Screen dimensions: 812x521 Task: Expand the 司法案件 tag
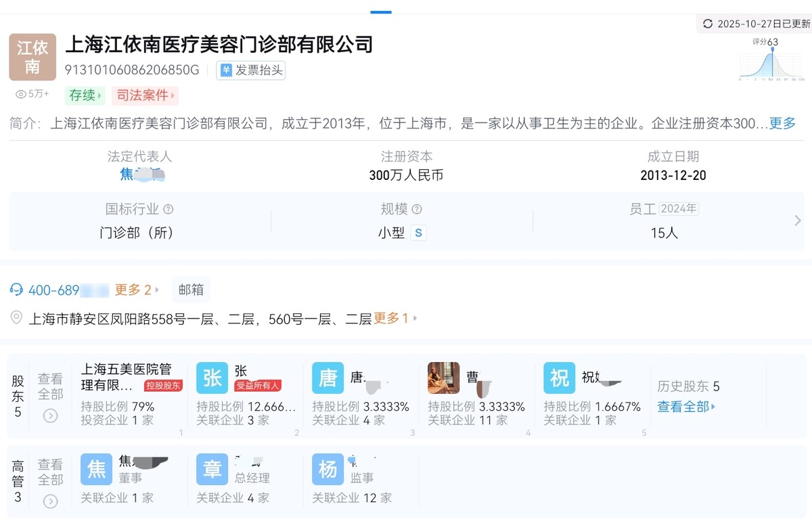click(x=145, y=95)
